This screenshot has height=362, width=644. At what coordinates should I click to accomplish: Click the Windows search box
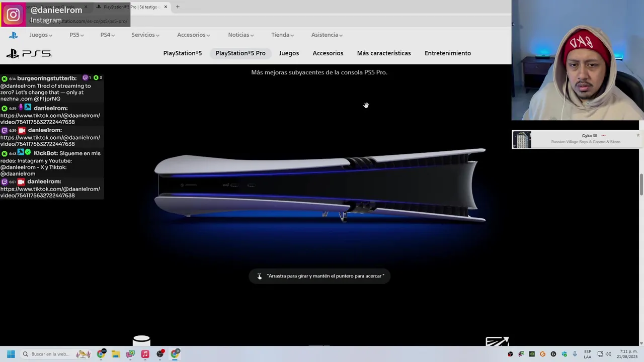[x=56, y=354]
